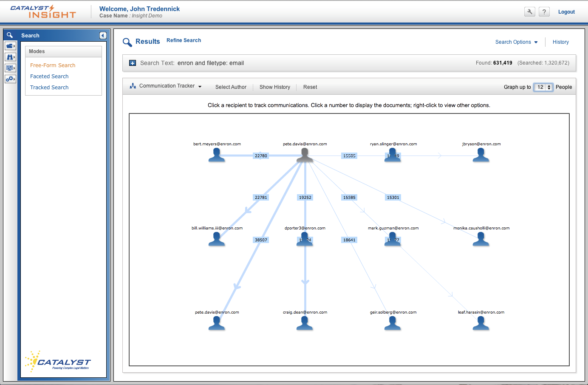This screenshot has width=588, height=385.
Task: Select Tracked Search mode
Action: (49, 88)
